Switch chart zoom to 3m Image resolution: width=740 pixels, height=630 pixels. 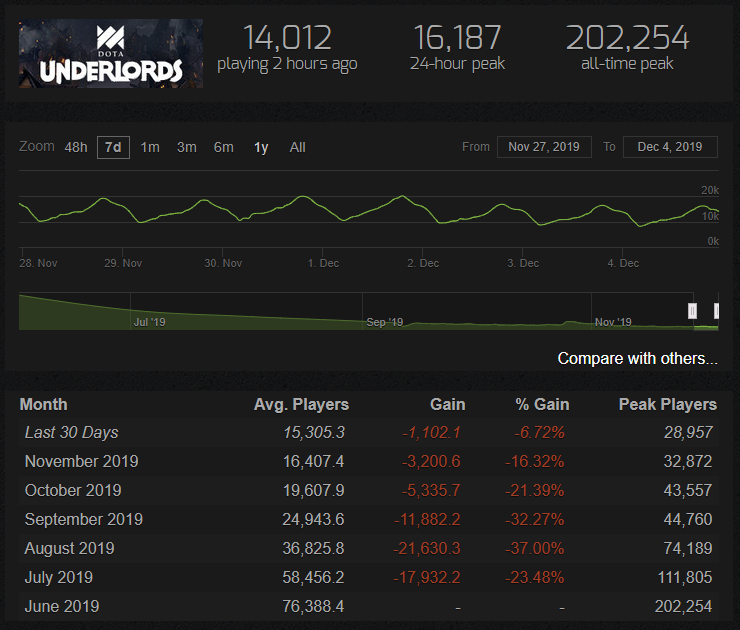click(x=187, y=147)
